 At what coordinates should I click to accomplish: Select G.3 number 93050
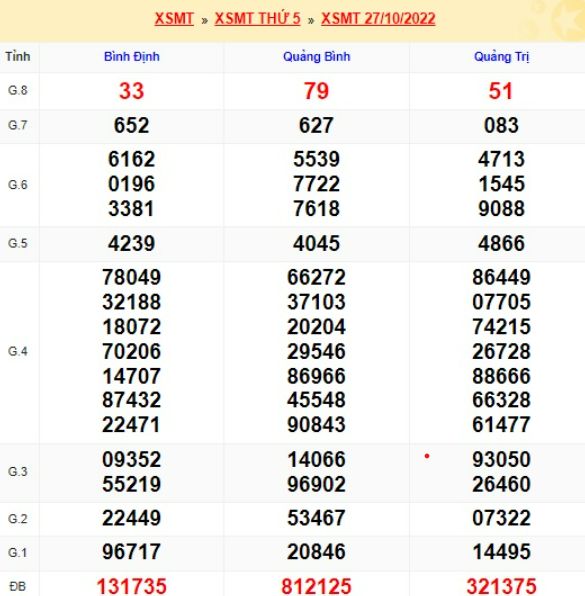tap(502, 459)
